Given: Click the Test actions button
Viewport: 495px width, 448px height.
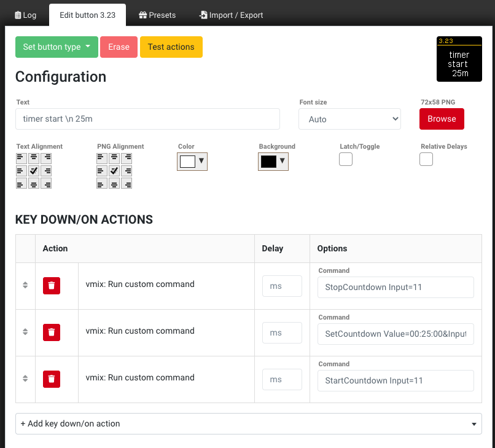Looking at the screenshot, I should [171, 47].
